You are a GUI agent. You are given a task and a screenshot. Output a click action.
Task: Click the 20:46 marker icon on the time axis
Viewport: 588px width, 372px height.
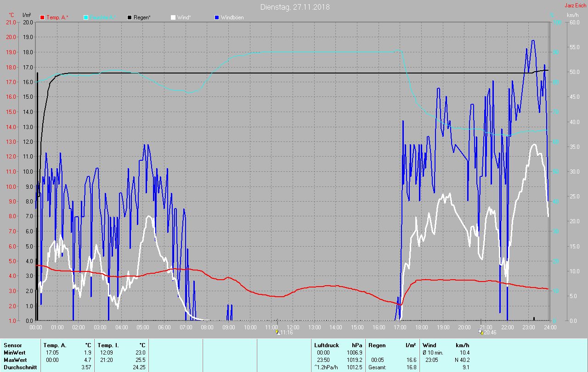click(x=481, y=332)
